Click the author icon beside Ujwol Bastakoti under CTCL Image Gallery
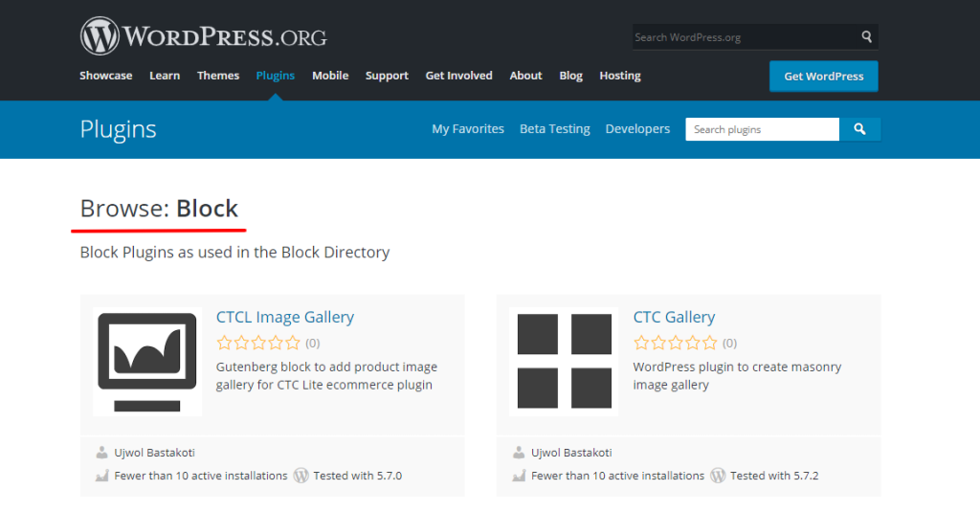The height and width of the screenshot is (512, 980). click(101, 452)
